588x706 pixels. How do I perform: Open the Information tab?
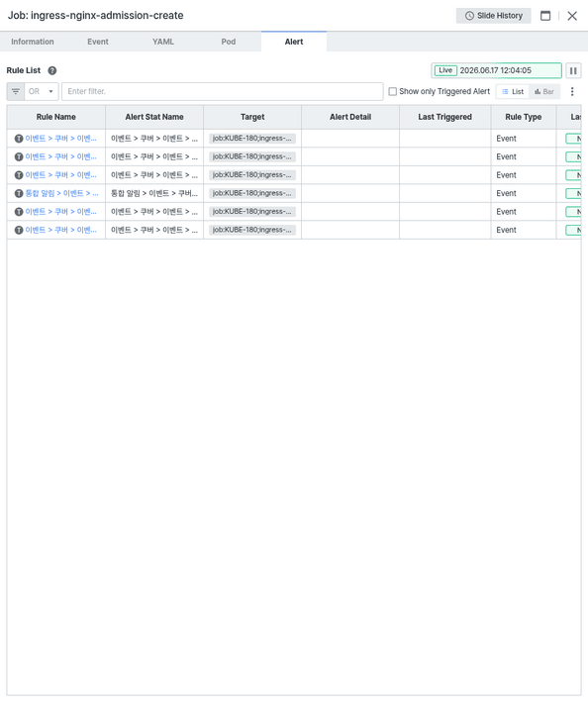pos(33,42)
